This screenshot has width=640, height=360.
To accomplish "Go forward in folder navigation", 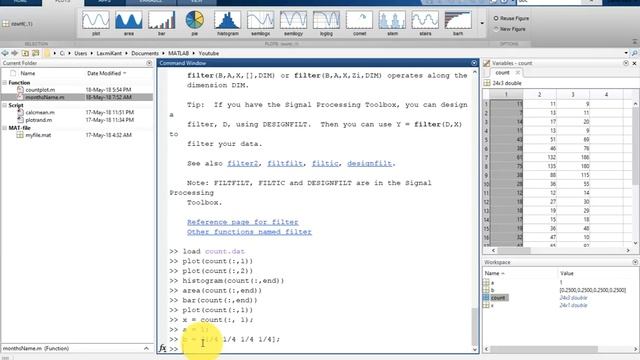I will click(x=15, y=53).
